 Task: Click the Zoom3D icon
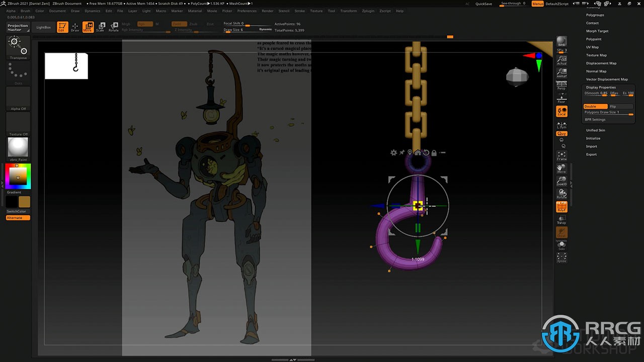(x=561, y=181)
